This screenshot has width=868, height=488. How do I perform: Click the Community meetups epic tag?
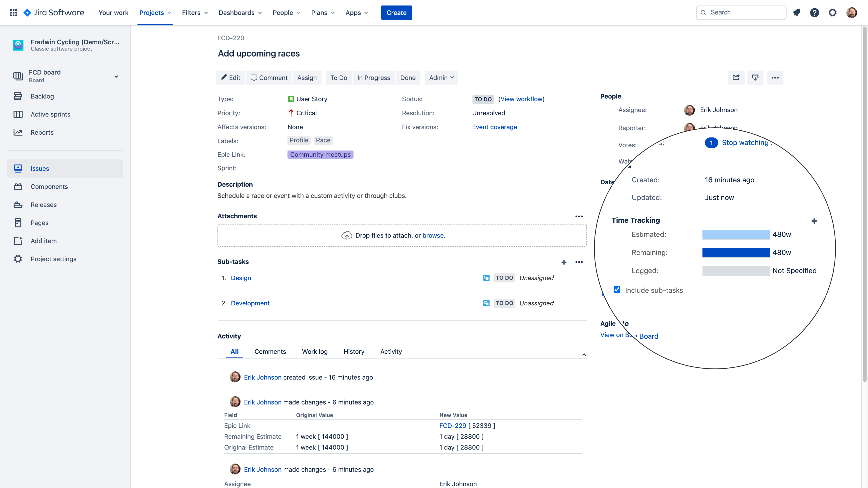click(x=320, y=154)
